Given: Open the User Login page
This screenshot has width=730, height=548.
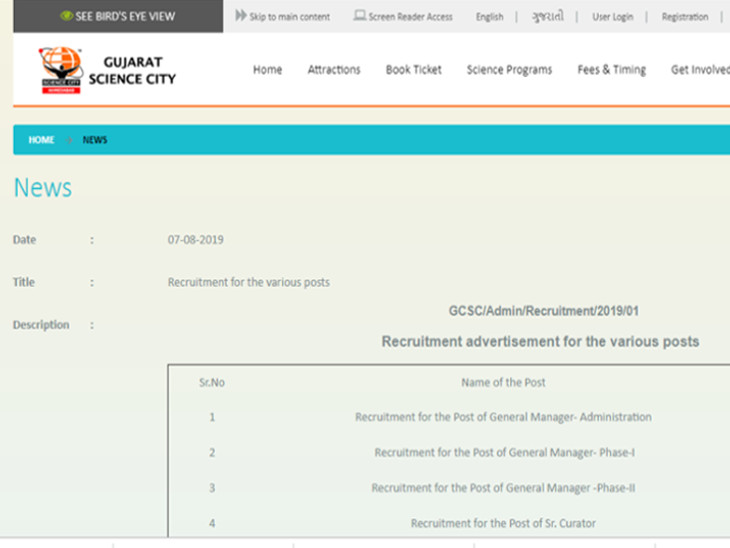Looking at the screenshot, I should [613, 17].
